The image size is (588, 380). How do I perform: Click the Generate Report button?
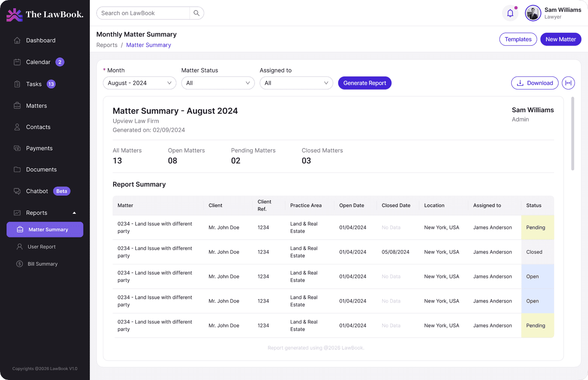coord(365,83)
